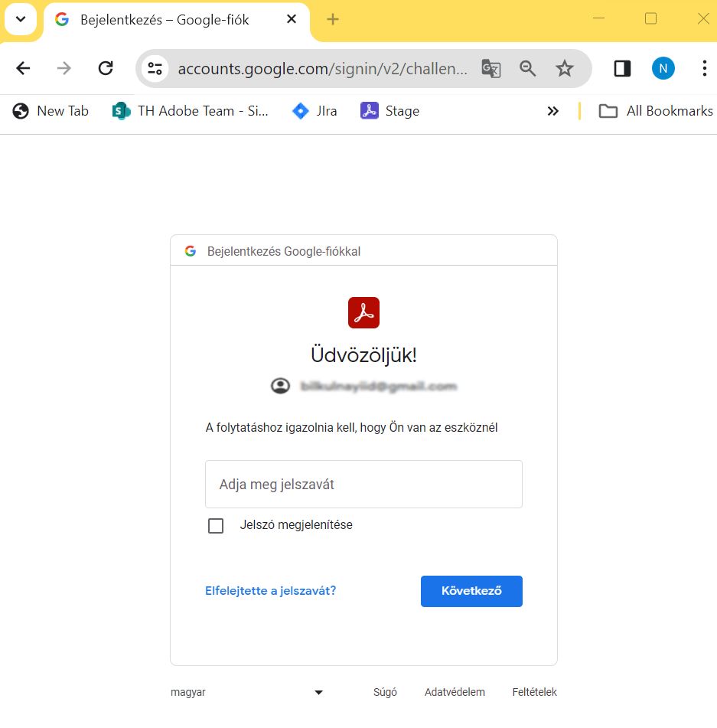The width and height of the screenshot is (717, 728).
Task: Click the Súgó link at page bottom
Action: pos(385,692)
